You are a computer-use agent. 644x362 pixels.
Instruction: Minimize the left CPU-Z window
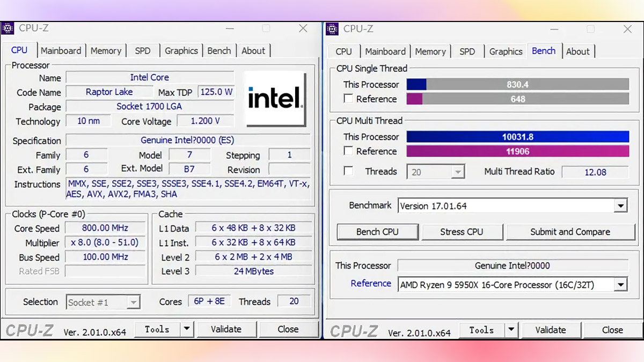[230, 28]
